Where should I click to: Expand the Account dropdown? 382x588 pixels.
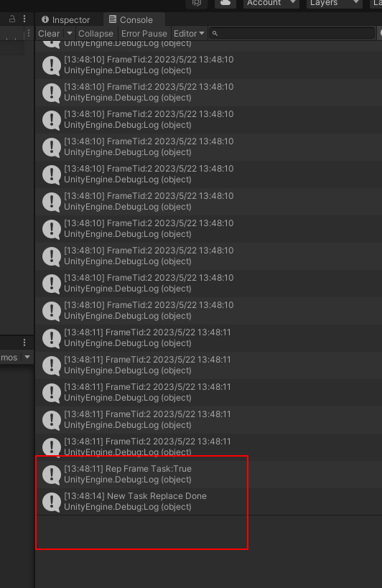pos(271,3)
